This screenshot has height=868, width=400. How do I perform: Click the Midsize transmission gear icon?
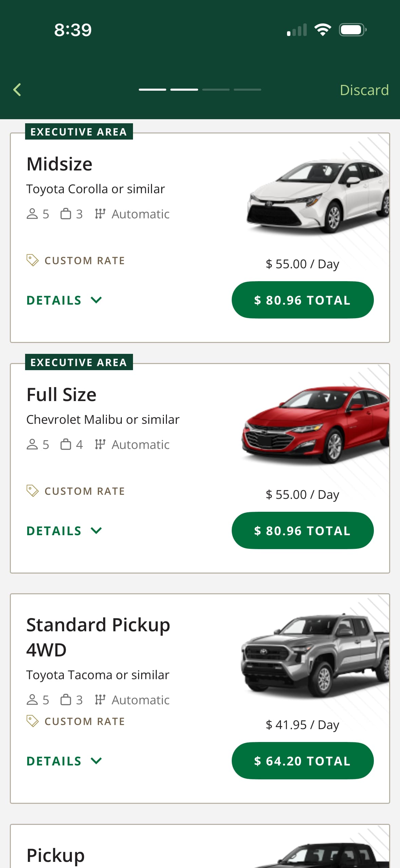click(x=100, y=214)
